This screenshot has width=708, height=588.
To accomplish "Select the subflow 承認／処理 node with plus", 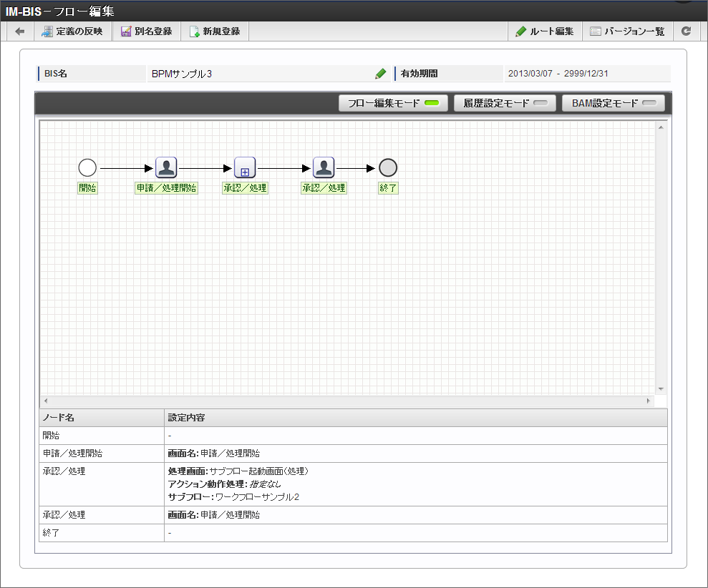I will coord(245,168).
